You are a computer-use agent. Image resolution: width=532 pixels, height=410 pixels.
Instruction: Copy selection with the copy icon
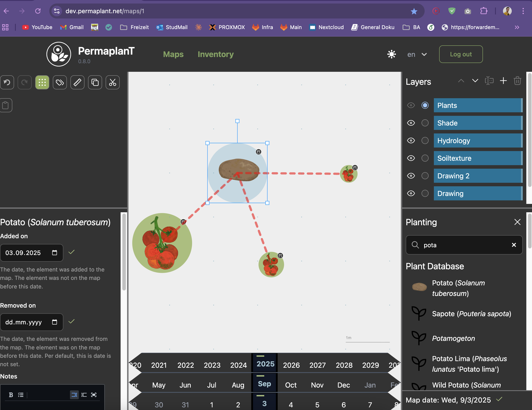coord(95,82)
